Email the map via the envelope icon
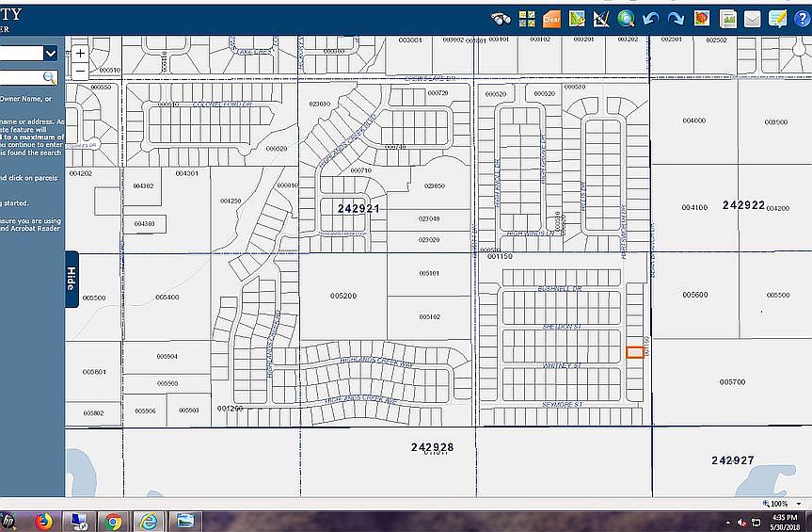This screenshot has height=532, width=812. coord(753,19)
